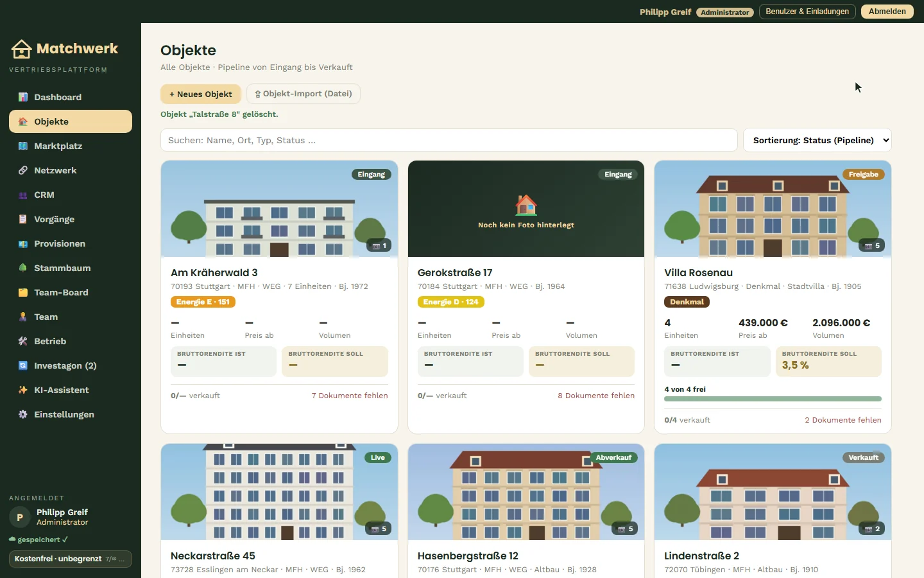This screenshot has height=578, width=924.
Task: Click the Team-Board icon
Action: click(x=23, y=292)
